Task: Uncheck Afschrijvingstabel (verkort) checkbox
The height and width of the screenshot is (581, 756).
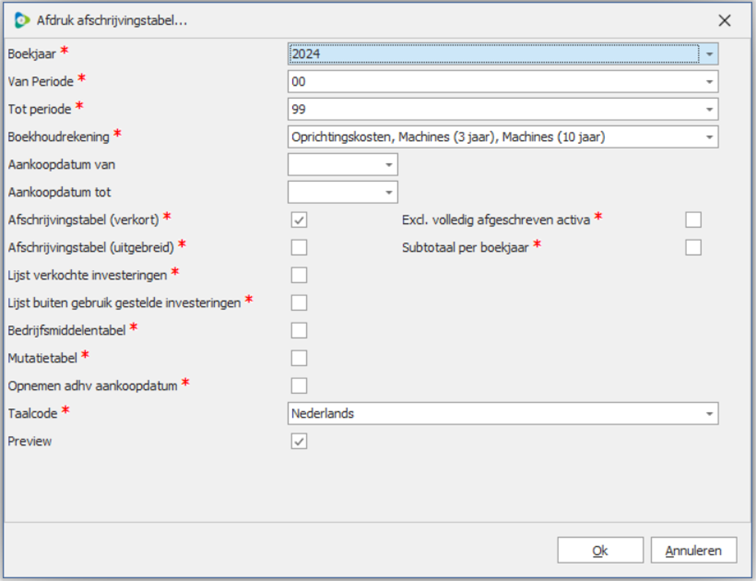Action: [x=299, y=220]
